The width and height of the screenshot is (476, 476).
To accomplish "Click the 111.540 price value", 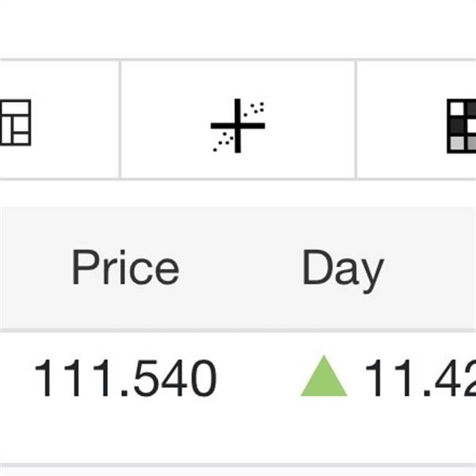I will click(x=125, y=378).
